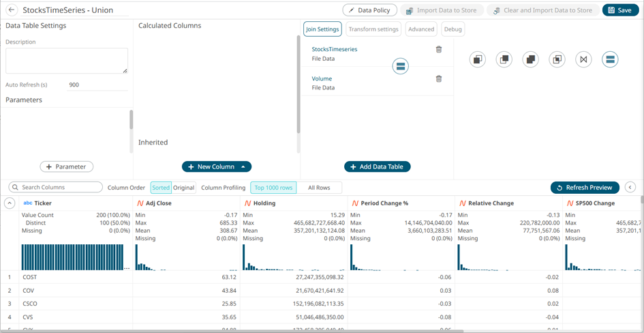Switch column order to Original
The width and height of the screenshot is (644, 333).
183,188
